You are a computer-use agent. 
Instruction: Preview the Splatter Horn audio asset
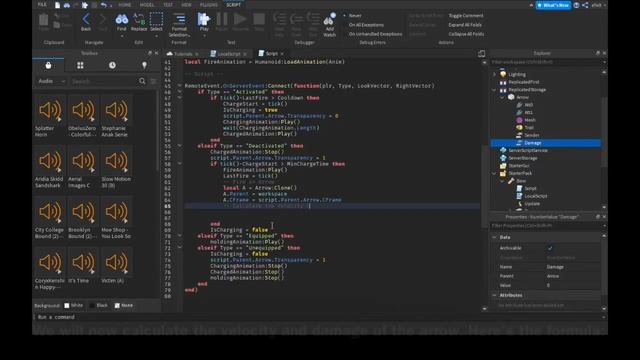[50, 110]
